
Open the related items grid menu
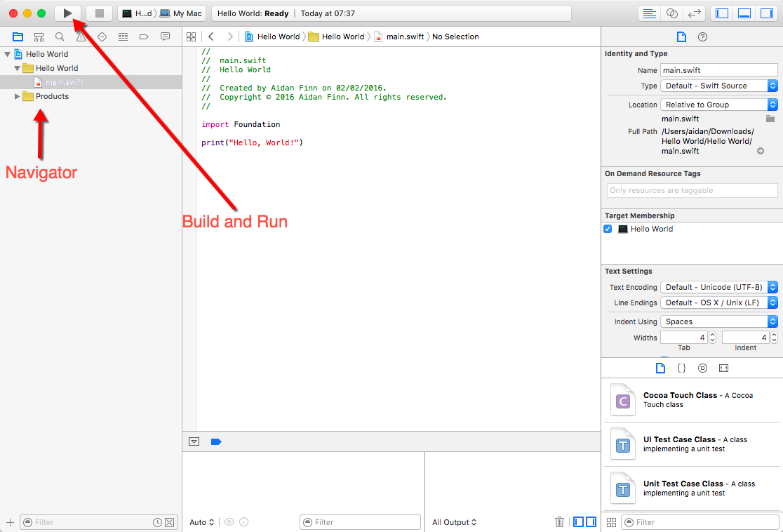(192, 36)
